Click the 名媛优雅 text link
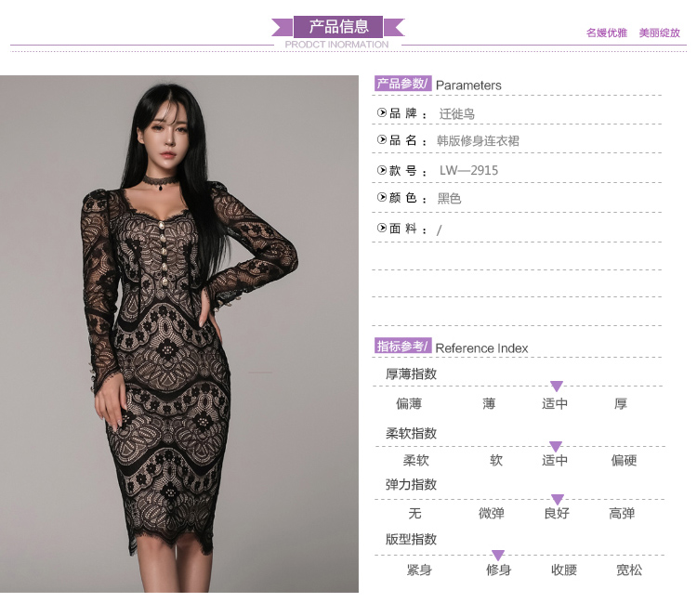The width and height of the screenshot is (697, 616). [x=606, y=33]
